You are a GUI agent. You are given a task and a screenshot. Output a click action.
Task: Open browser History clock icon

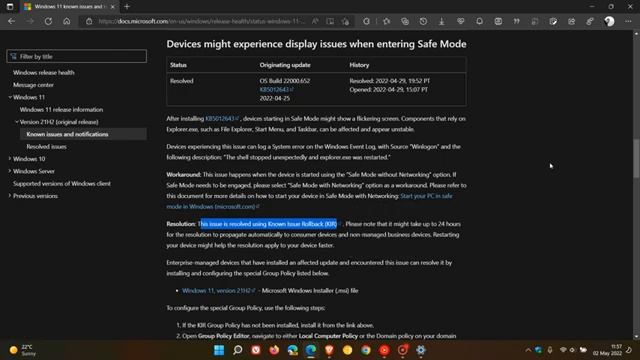point(423,21)
